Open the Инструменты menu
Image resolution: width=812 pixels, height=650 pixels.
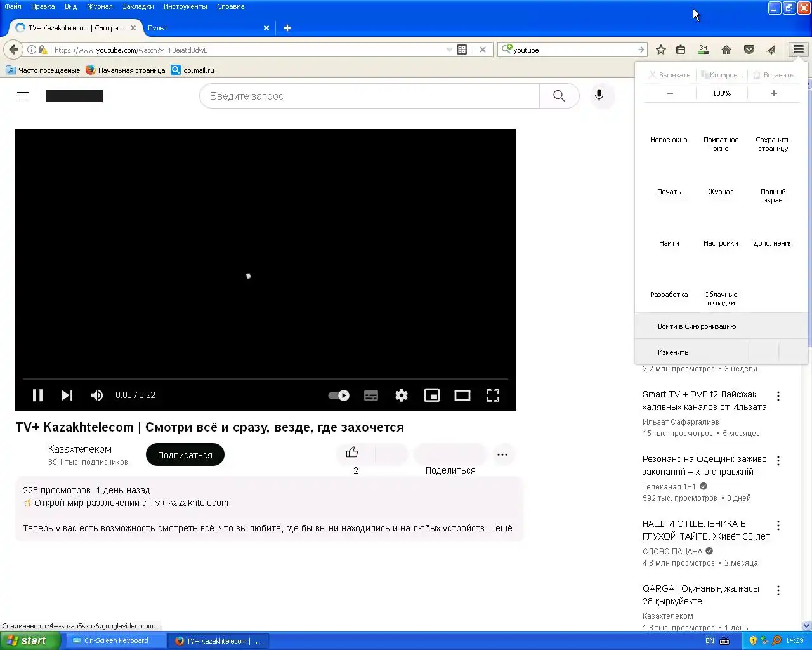[185, 6]
